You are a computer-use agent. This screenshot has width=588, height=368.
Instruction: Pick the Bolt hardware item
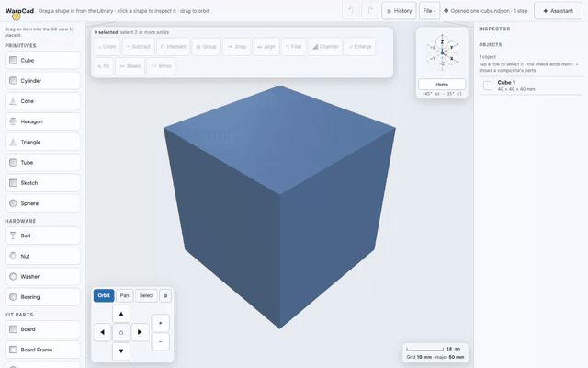[42, 236]
